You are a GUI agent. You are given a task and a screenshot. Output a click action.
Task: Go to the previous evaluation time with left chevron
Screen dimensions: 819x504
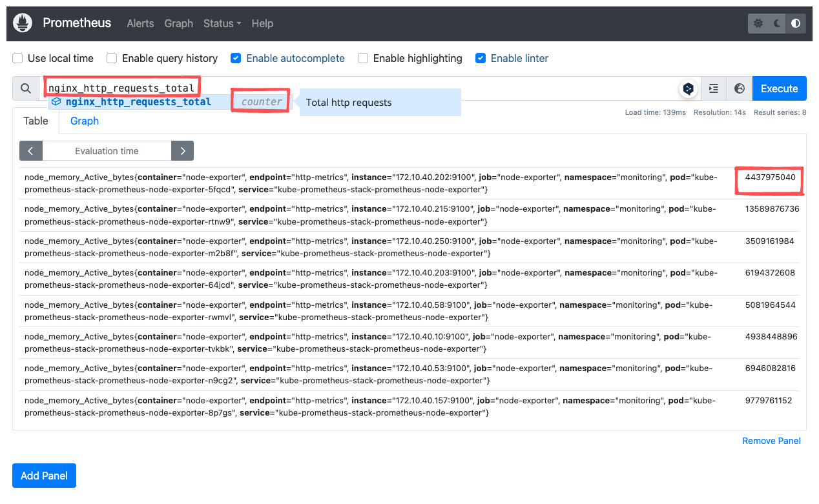click(x=31, y=151)
